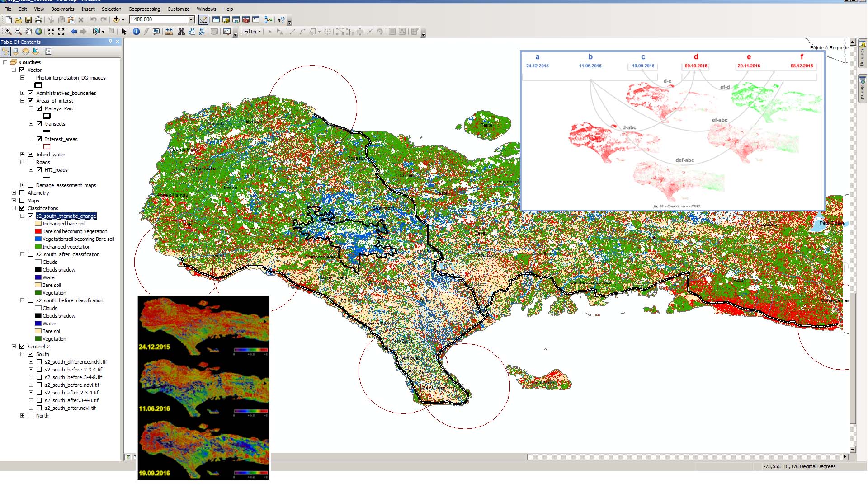This screenshot has width=868, height=488.
Task: Open the Geoprocessing menu
Action: [x=144, y=9]
